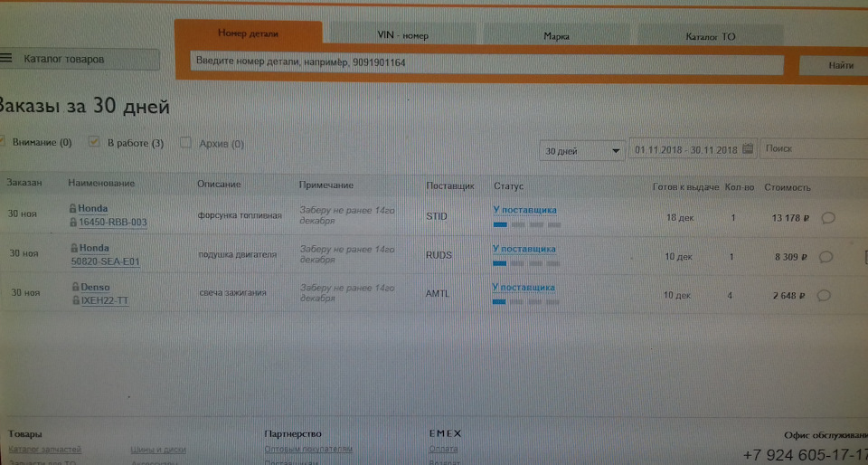Click lock icon beside 16450-RBB-003 part number
Screen dimensions: 868x465
tap(73, 222)
